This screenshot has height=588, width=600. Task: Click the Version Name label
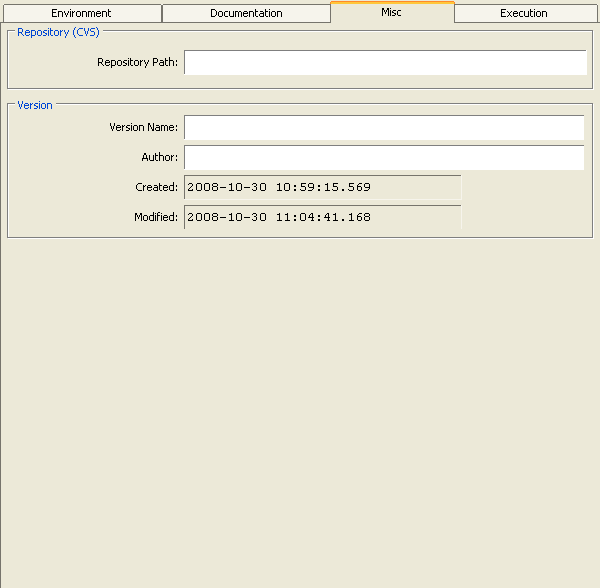point(144,128)
